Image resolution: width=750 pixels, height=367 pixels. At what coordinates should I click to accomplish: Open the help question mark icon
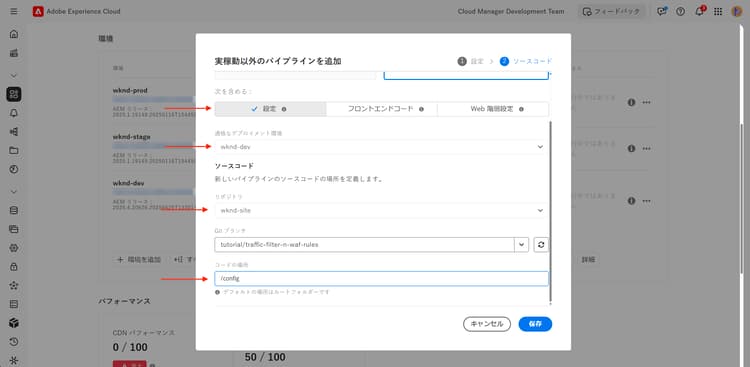(x=680, y=11)
